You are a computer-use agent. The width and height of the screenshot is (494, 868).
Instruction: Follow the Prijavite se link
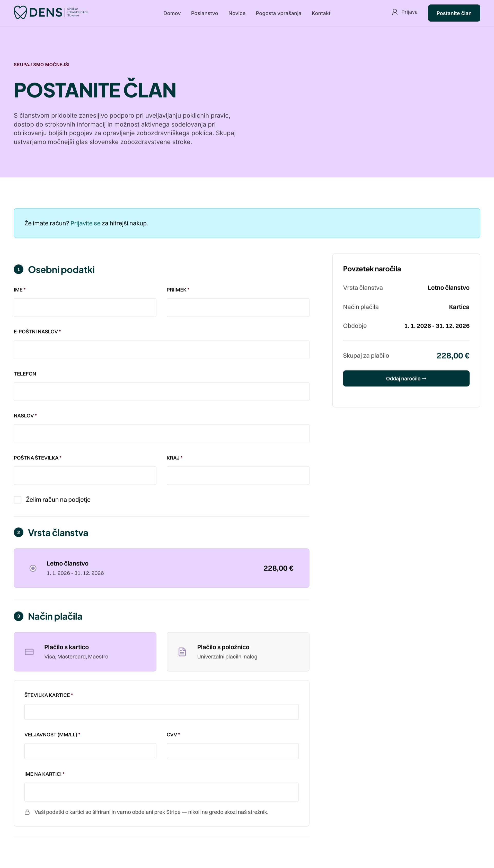85,223
